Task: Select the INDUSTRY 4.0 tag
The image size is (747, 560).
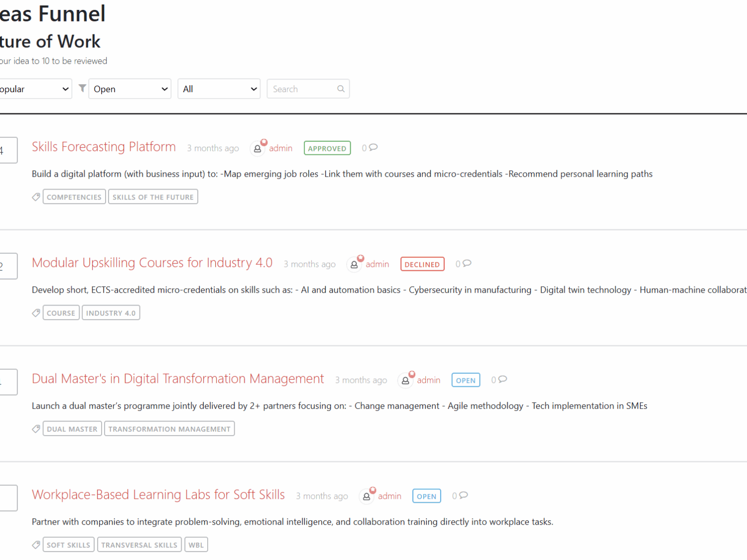Action: point(111,313)
